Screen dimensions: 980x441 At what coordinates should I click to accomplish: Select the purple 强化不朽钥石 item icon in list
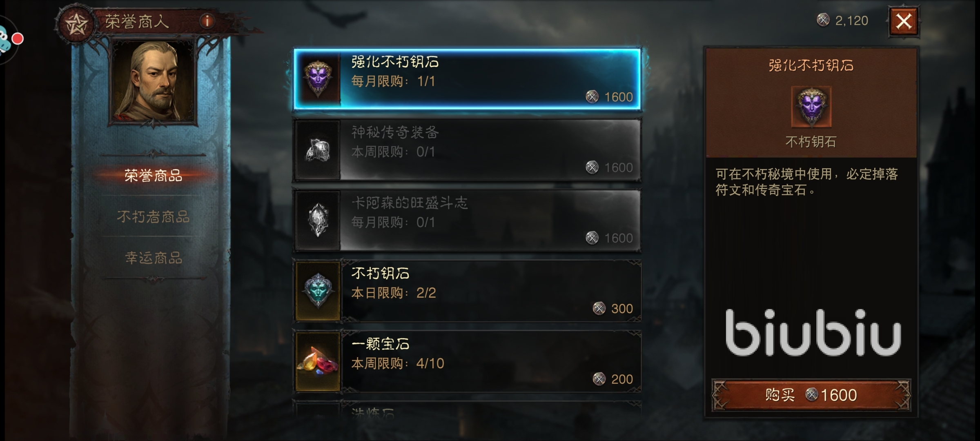318,80
